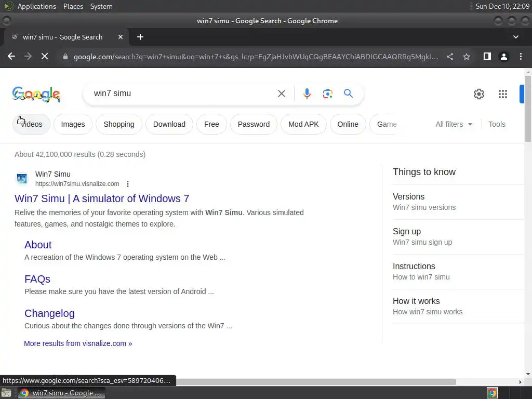Open the Applications menu

click(x=37, y=6)
